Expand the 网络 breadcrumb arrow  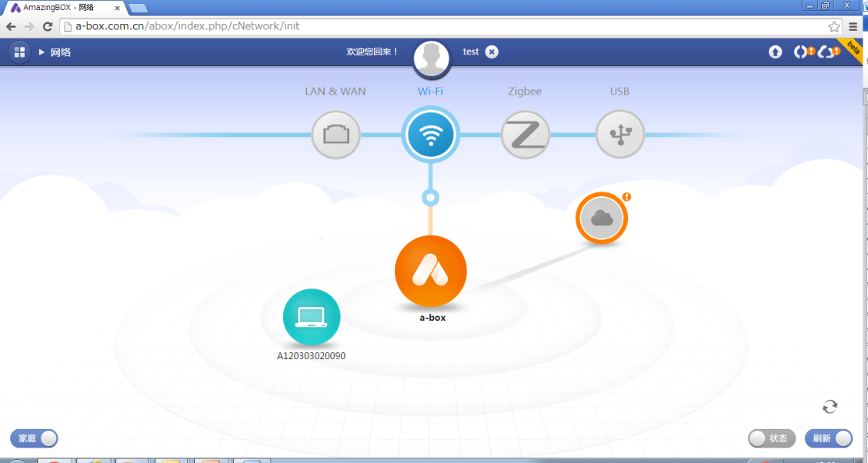(42, 52)
